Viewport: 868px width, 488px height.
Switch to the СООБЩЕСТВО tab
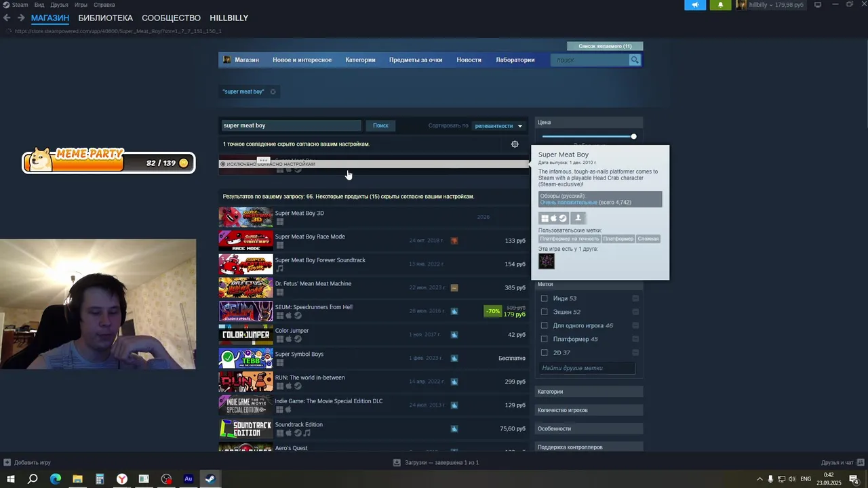pos(171,18)
